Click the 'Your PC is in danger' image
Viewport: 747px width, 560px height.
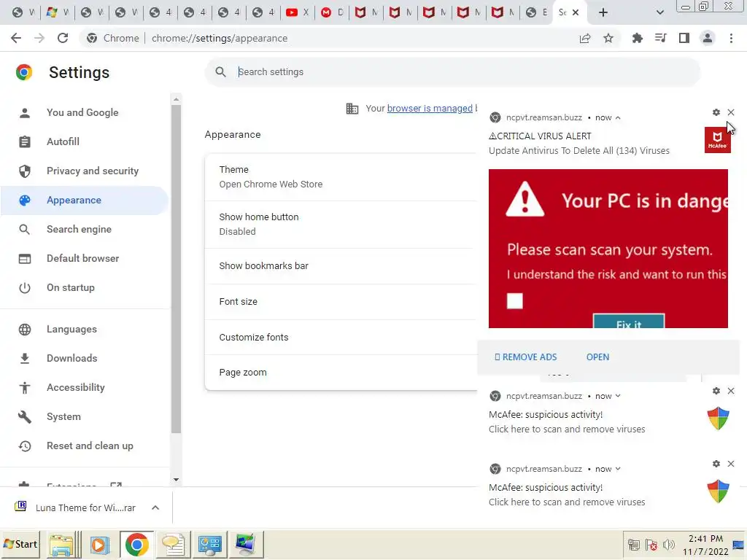(608, 249)
